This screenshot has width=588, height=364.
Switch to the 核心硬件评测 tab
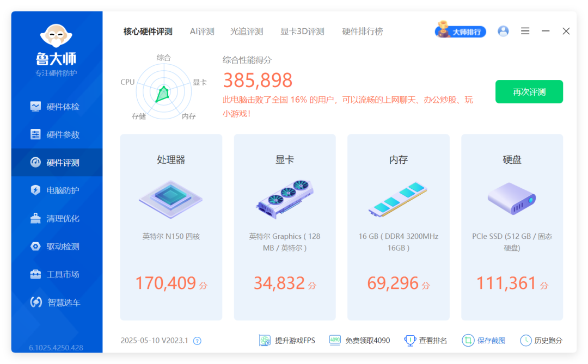click(148, 32)
